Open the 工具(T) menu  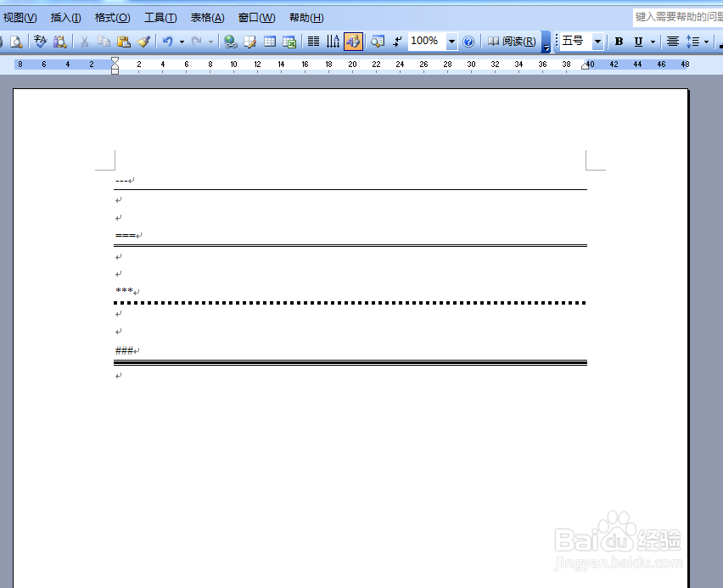(x=160, y=18)
